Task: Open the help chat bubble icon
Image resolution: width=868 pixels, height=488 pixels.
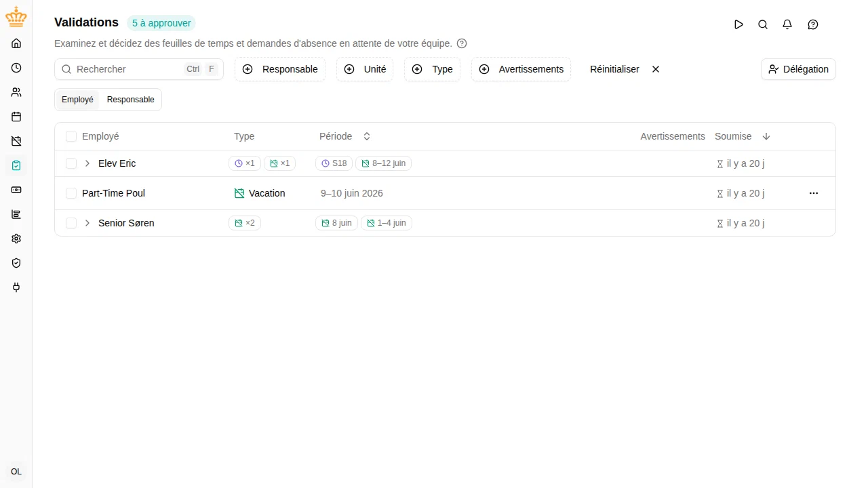Action: coord(813,24)
